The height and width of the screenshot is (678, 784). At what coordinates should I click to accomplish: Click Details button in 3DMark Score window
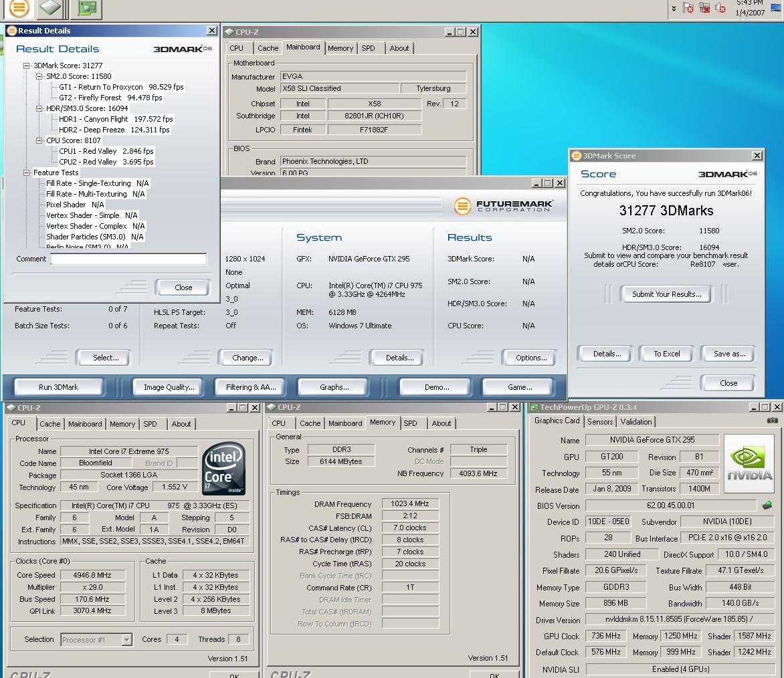click(x=607, y=354)
